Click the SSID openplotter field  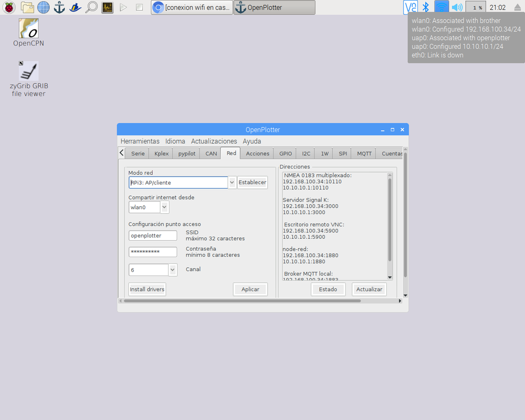tap(153, 236)
